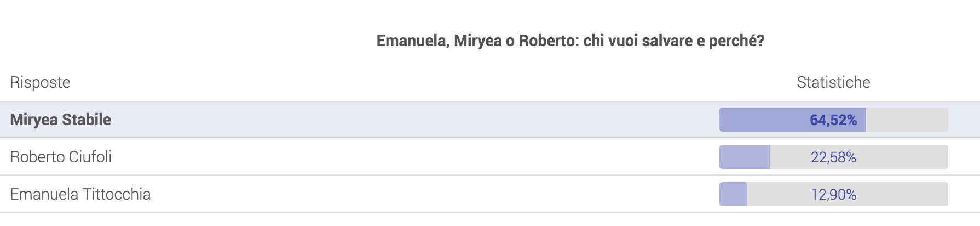Click the 64,52% percentage label
980x226 pixels.
pyautogui.click(x=833, y=120)
